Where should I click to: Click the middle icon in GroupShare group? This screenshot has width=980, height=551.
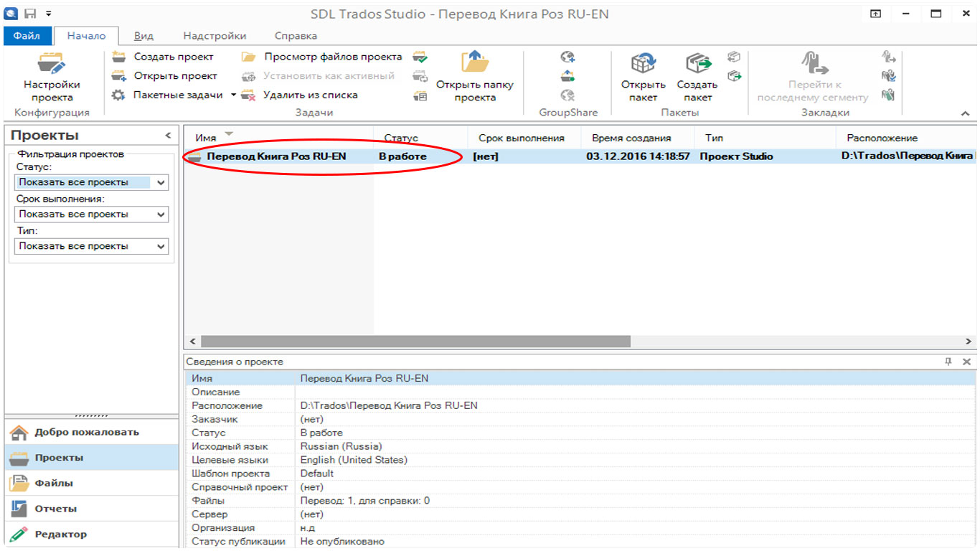point(567,76)
